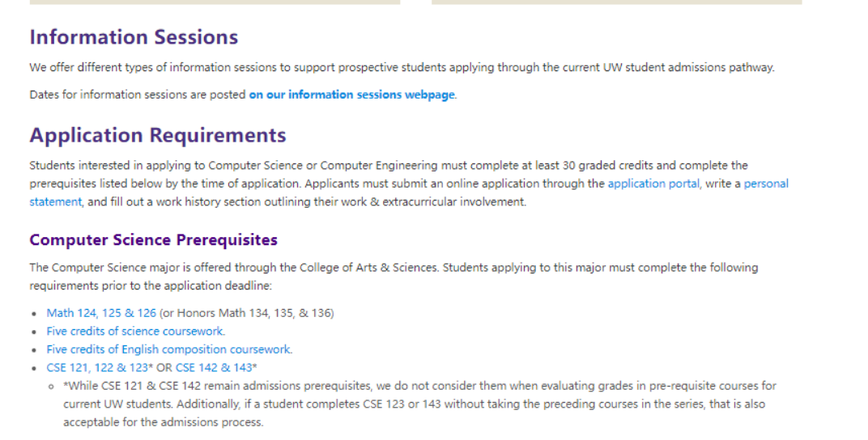Click the word 'OR' between the CSE links

pyautogui.click(x=164, y=367)
